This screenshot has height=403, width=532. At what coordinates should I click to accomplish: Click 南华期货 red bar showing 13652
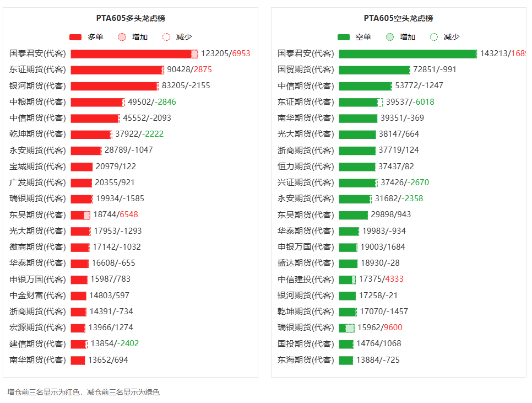click(x=78, y=360)
